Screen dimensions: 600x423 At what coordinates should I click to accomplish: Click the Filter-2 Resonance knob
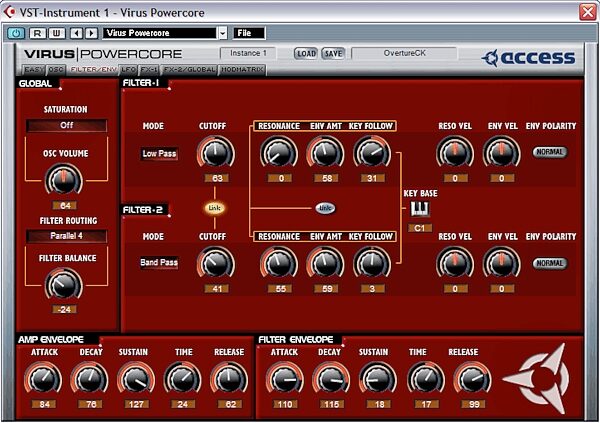[x=279, y=263]
